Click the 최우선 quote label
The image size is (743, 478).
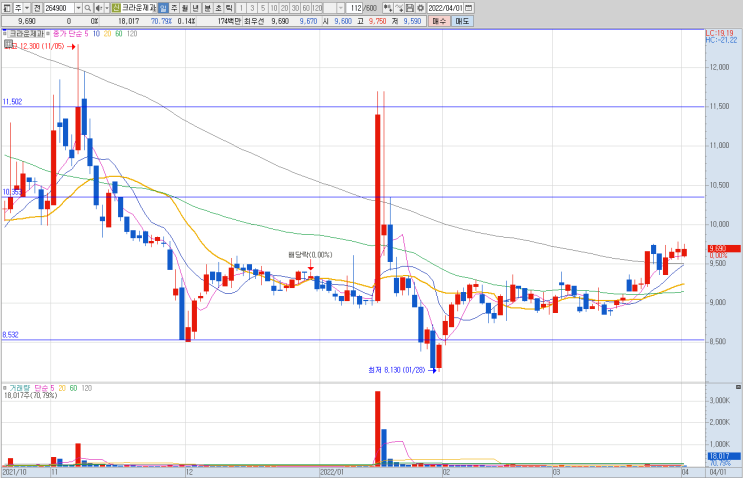pos(254,21)
